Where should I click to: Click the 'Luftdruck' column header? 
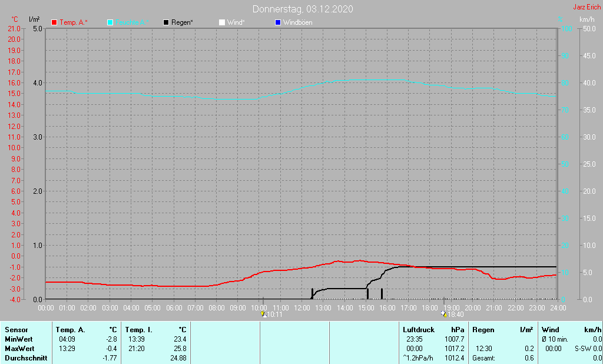pyautogui.click(x=419, y=330)
